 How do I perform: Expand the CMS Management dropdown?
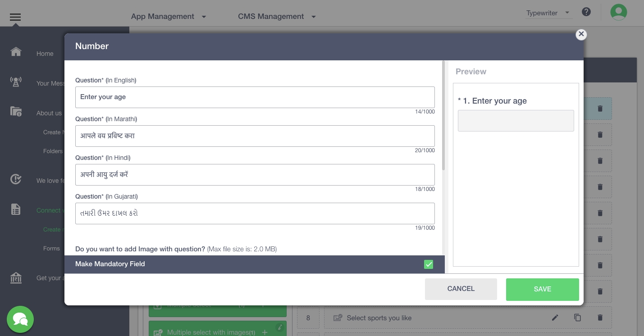point(276,17)
